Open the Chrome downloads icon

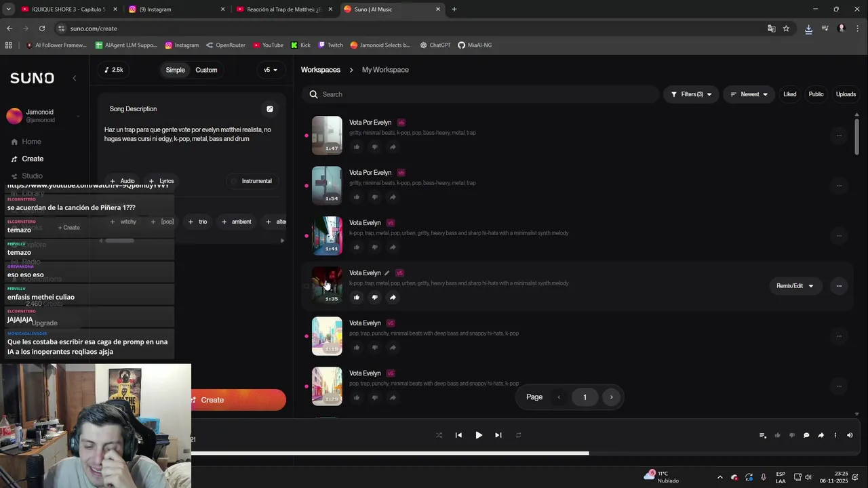click(x=808, y=28)
